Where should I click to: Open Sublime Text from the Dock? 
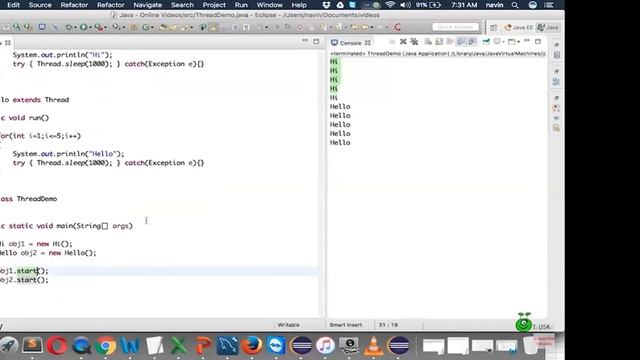[x=32, y=345]
